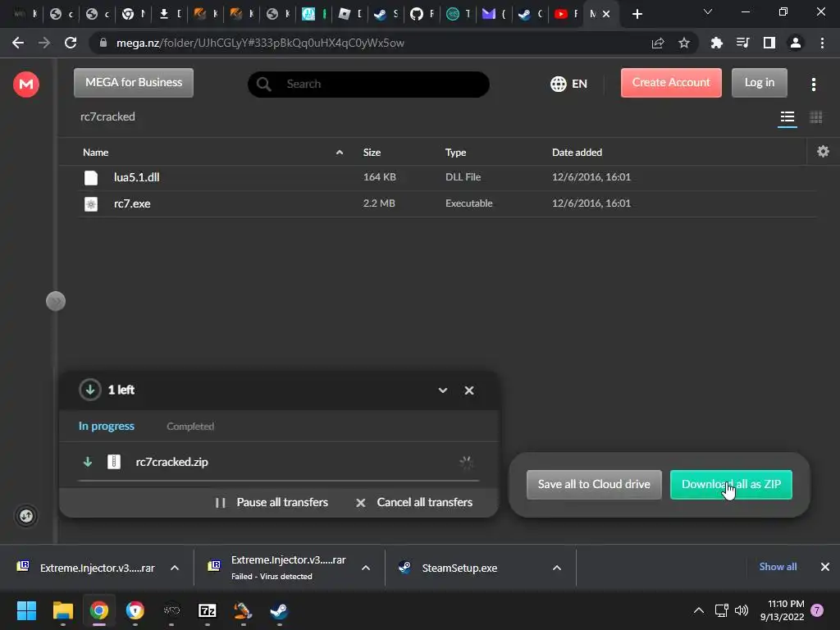Viewport: 840px width, 630px height.
Task: Open File Explorer from taskbar
Action: [x=62, y=610]
